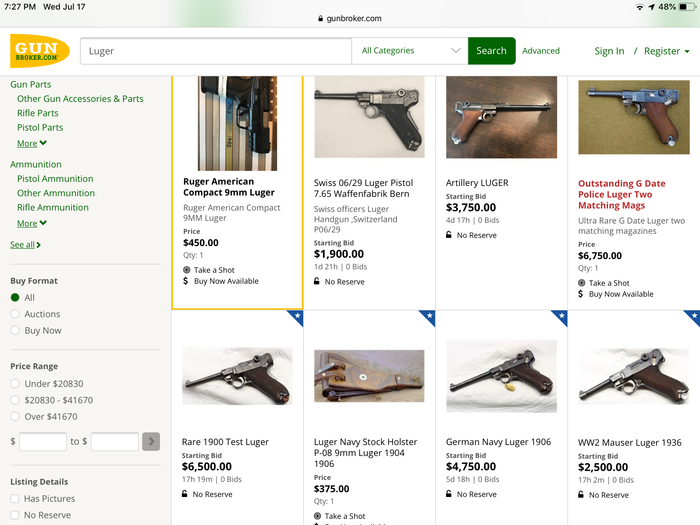
Task: Select the Under $20830 price range
Action: (x=15, y=384)
